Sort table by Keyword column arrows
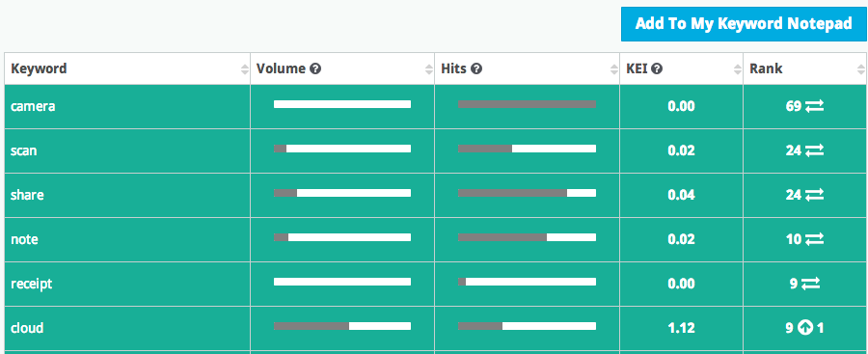The width and height of the screenshot is (868, 354). click(x=245, y=69)
